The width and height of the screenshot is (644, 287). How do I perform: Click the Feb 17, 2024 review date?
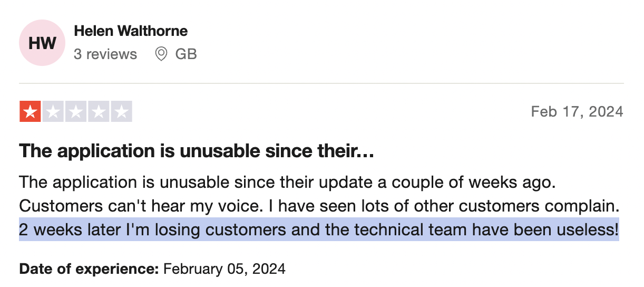click(x=577, y=112)
